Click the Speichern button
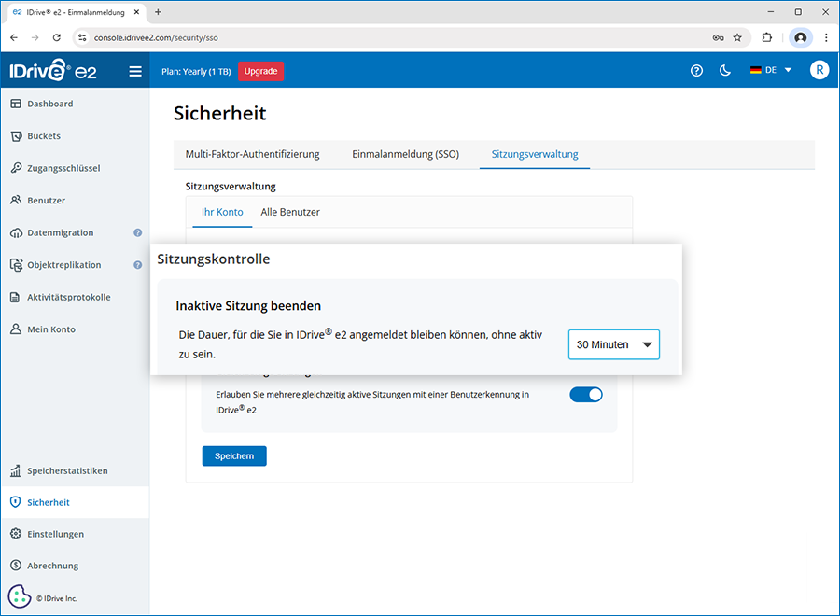The width and height of the screenshot is (840, 616). [234, 455]
